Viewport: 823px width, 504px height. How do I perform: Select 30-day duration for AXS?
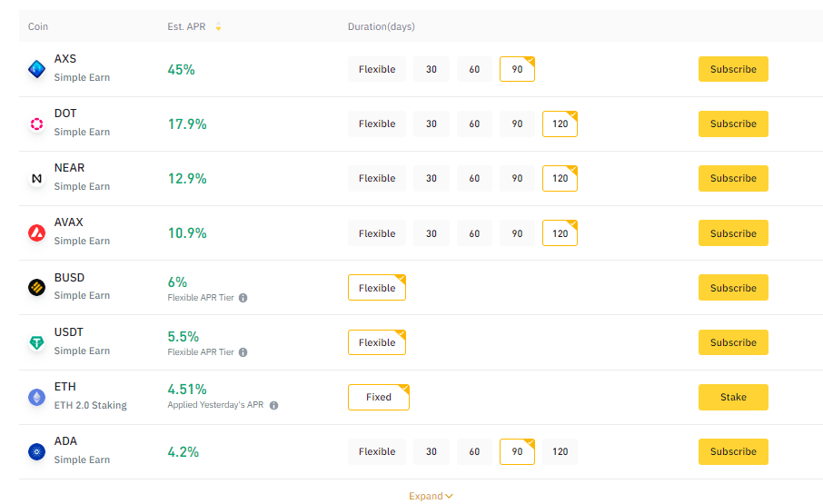pos(431,69)
